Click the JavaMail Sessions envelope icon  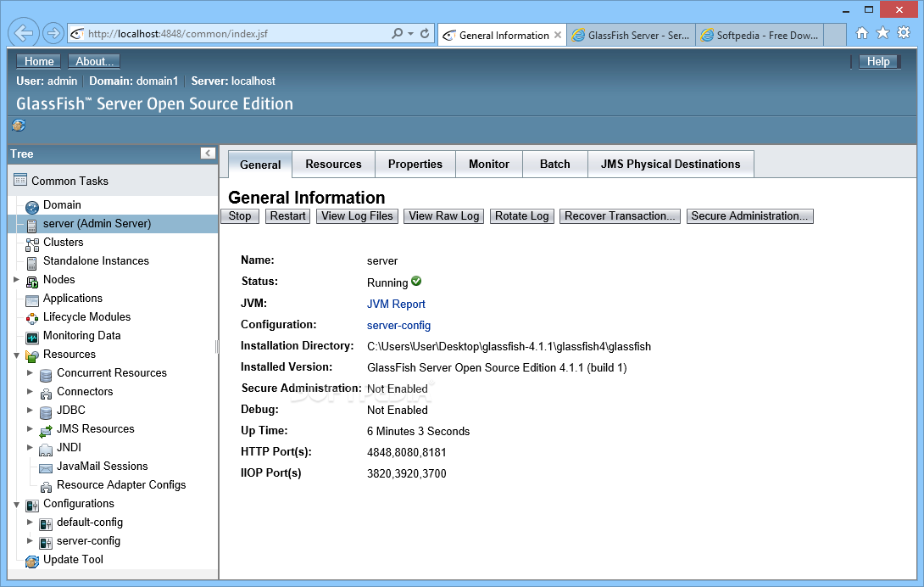tap(46, 468)
